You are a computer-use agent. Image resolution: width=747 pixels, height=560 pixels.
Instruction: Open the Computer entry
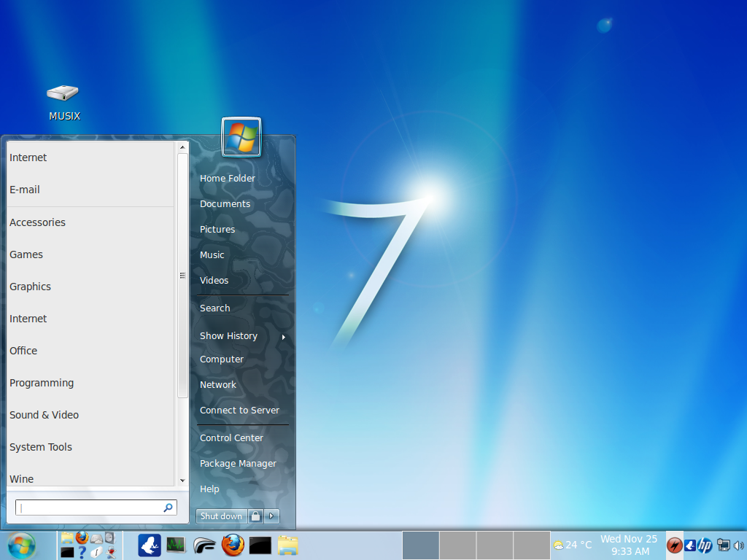click(242, 359)
